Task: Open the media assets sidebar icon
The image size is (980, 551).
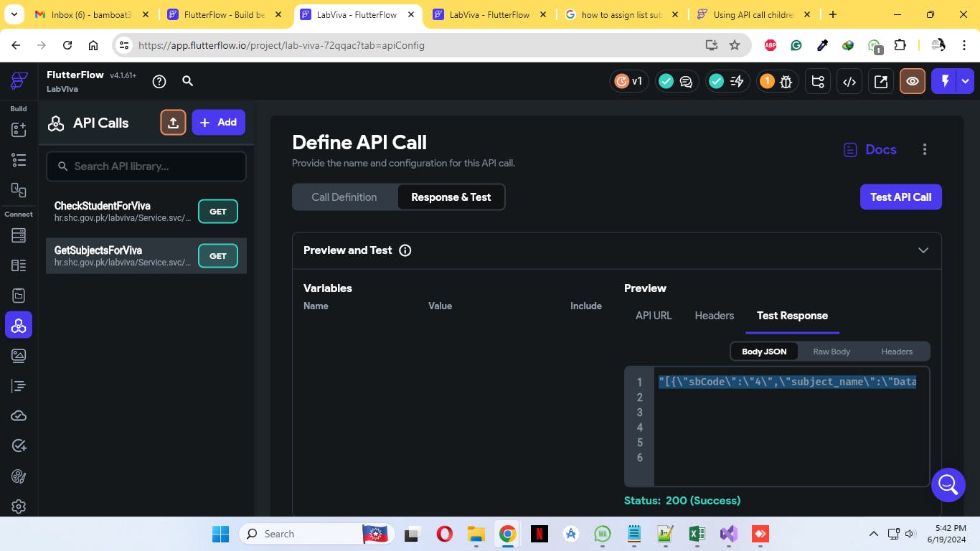Action: pyautogui.click(x=19, y=356)
